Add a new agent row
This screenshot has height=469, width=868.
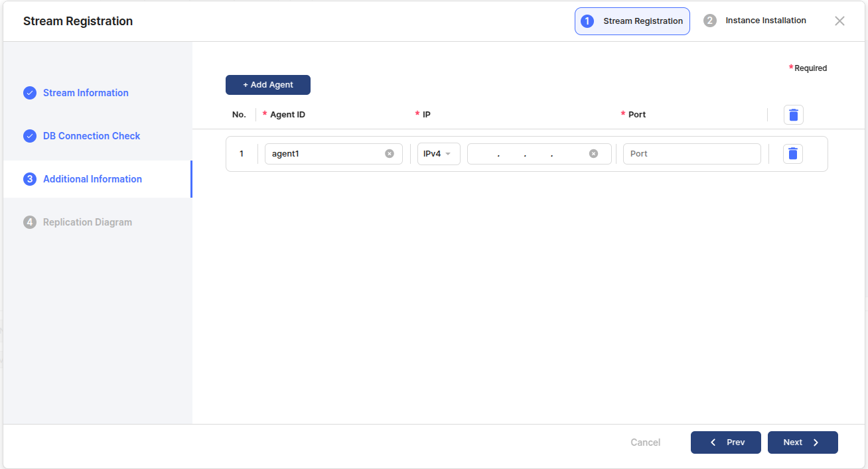(x=268, y=85)
